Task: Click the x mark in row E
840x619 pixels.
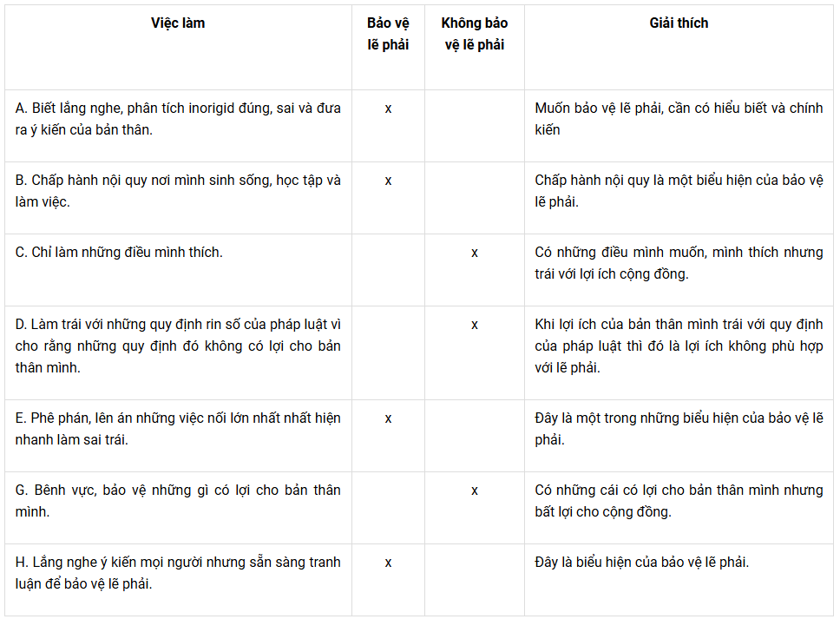Action: point(388,419)
